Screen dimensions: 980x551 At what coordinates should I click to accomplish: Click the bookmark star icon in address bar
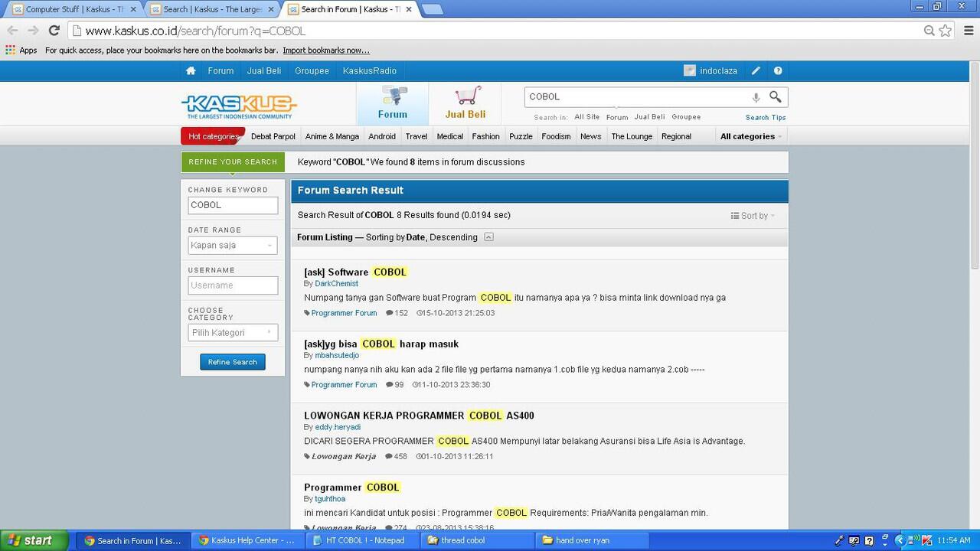946,31
